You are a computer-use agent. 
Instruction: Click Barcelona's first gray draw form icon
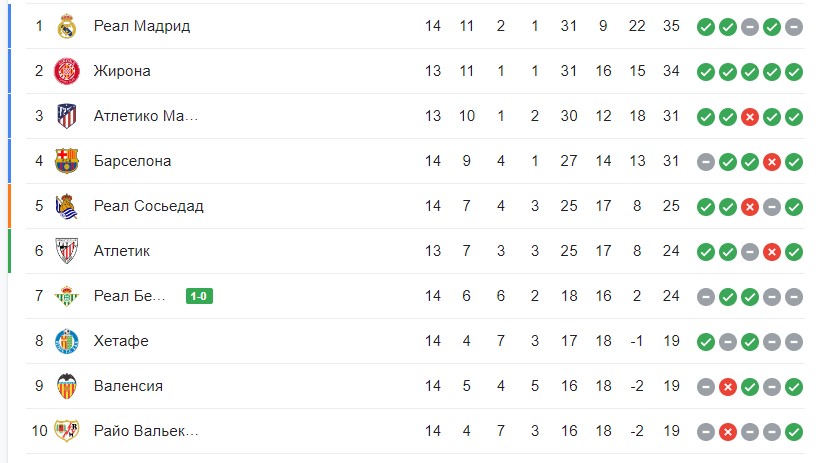pos(706,162)
